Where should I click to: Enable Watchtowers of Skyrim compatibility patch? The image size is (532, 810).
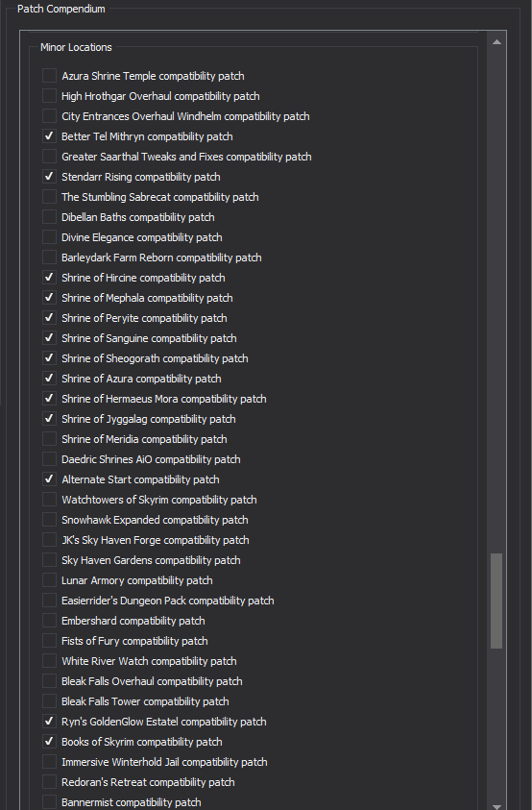49,499
